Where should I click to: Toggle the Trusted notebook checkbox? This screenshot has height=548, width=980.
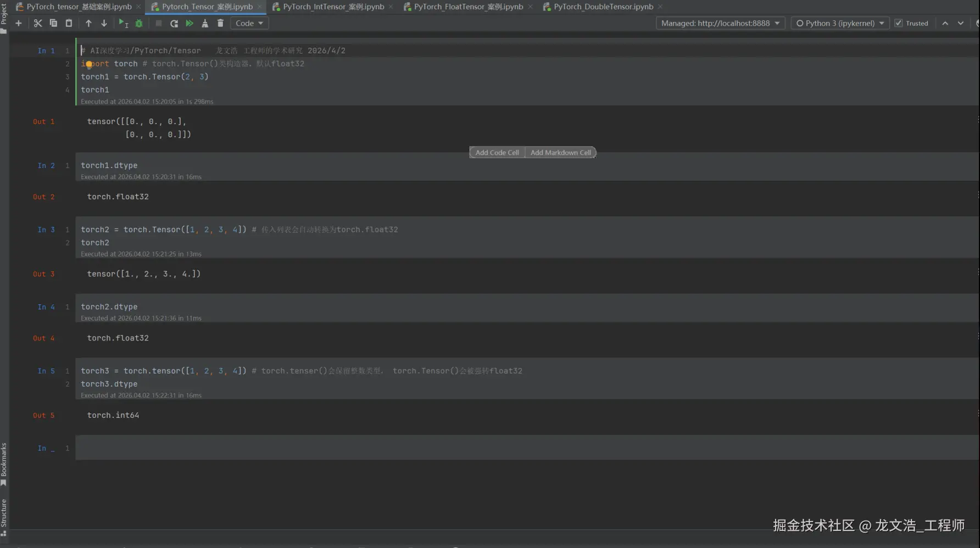pos(899,23)
